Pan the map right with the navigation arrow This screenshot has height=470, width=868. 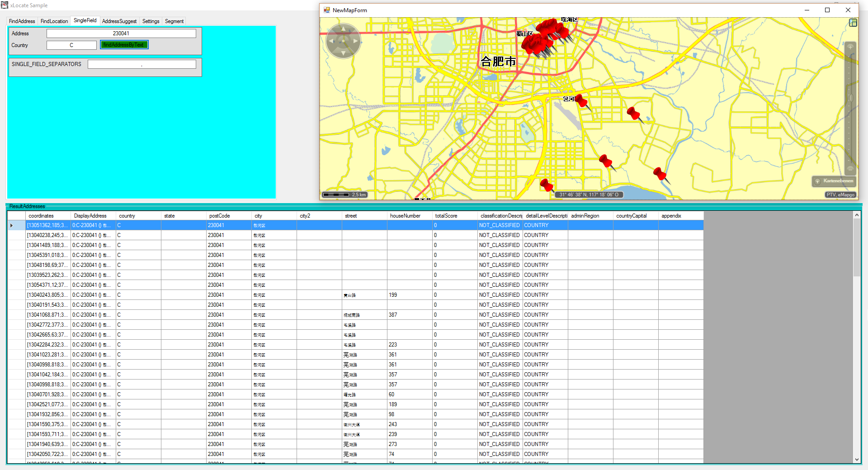click(x=356, y=41)
